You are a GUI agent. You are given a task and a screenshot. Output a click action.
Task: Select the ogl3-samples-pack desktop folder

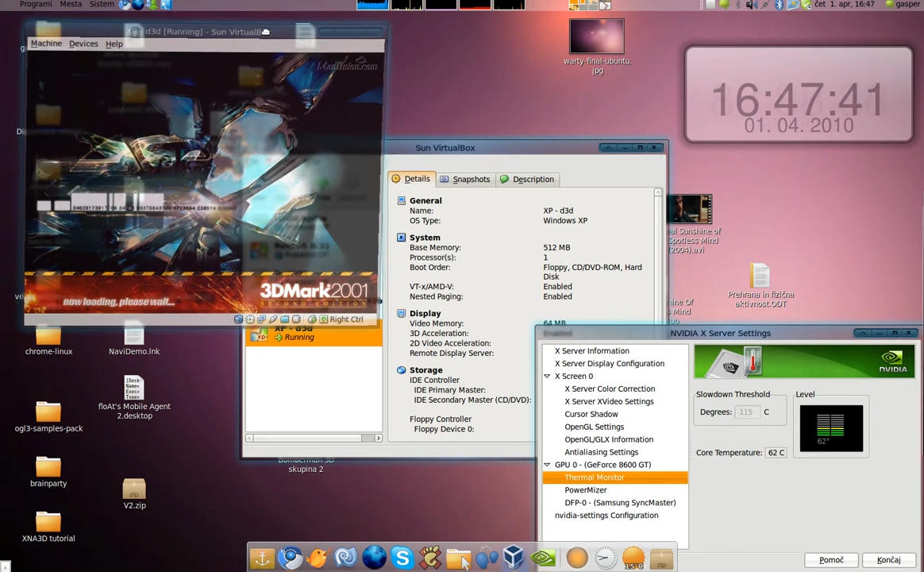[48, 418]
